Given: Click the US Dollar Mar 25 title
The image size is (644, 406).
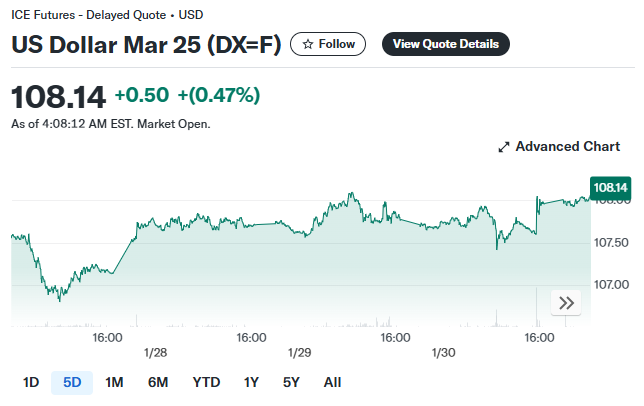Looking at the screenshot, I should click(x=146, y=45).
